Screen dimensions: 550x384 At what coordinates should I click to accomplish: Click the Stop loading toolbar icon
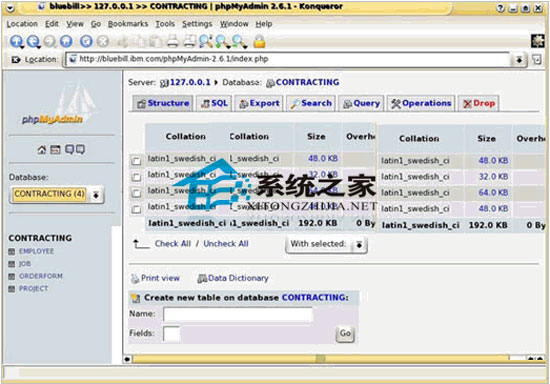(103, 41)
